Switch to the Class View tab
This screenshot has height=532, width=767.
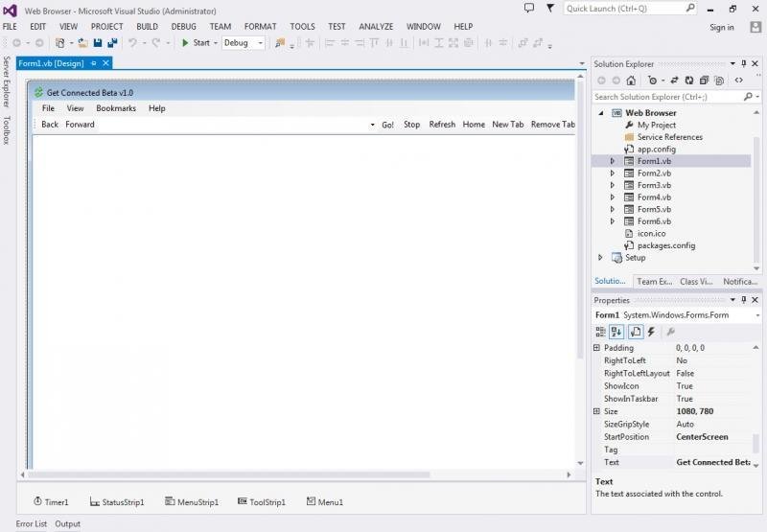696,282
